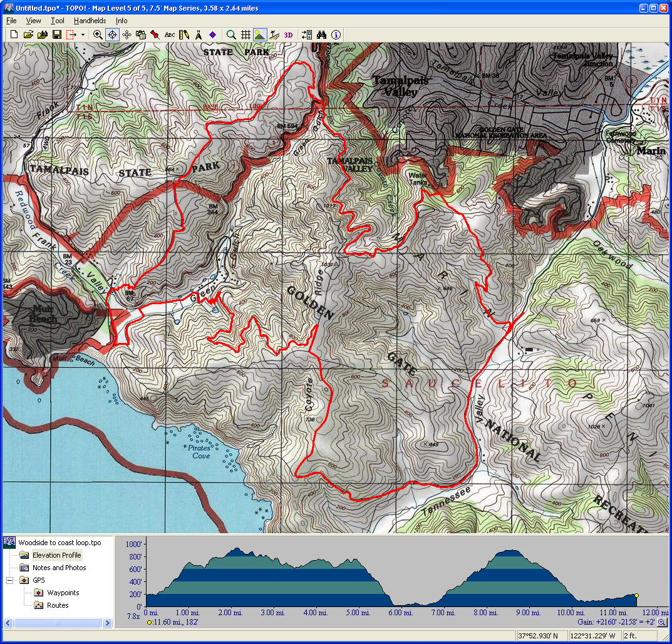Toggle the elevation profile toolbar button
Screen dimensions: 672x644
[x=274, y=35]
